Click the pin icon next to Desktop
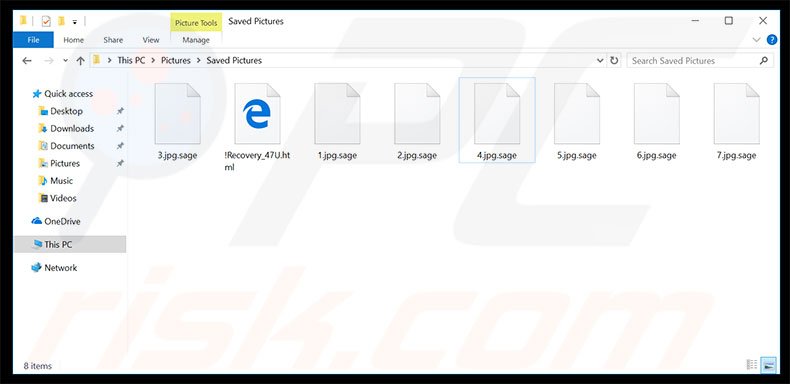Screen dimensions: 790x384 coord(120,111)
